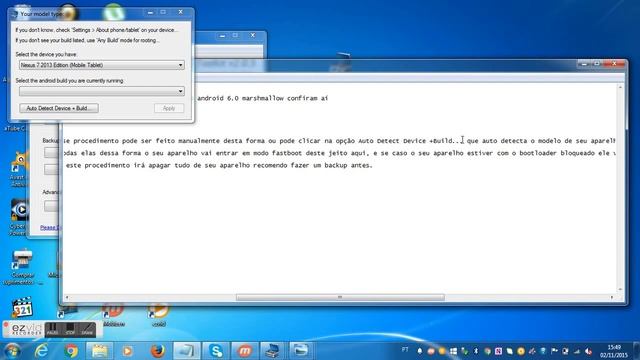Open the Media Player Classic 321 desktop icon

(x=22, y=307)
